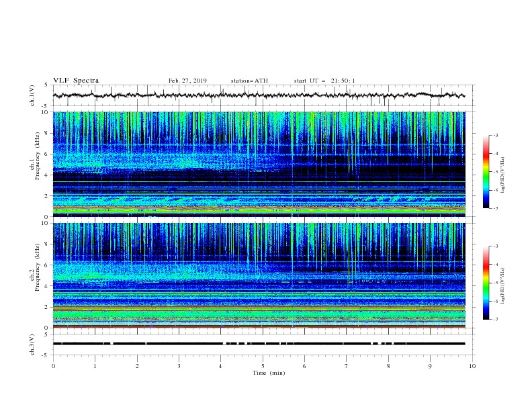Click the "2" kHz tick on ch.2 frequency axis

click(x=46, y=307)
